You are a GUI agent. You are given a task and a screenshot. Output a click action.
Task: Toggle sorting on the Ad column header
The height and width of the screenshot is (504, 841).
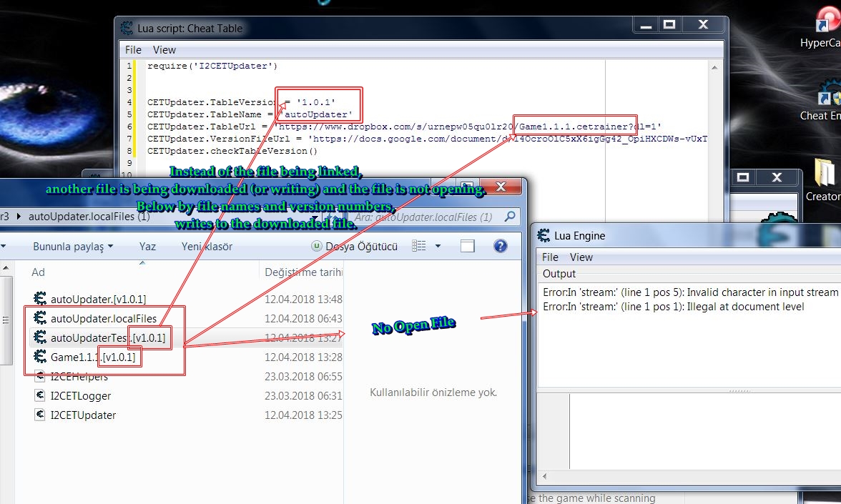tap(37, 272)
